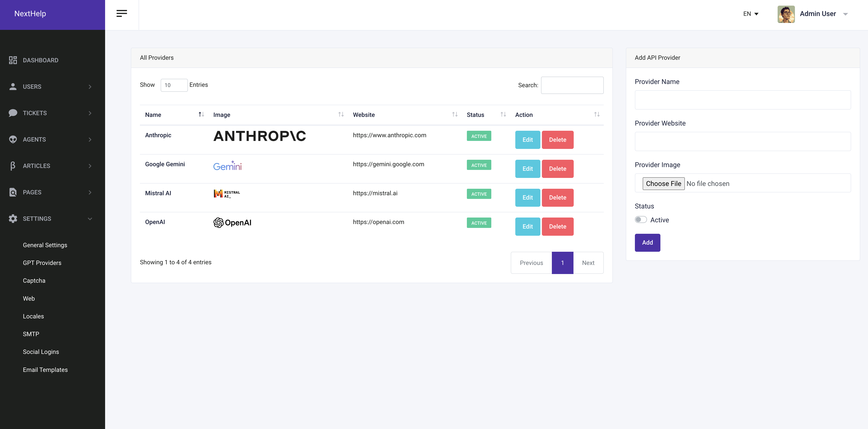Screen dimensions: 868x429
Task: Click https://gemini.google.com website cell
Action: click(389, 164)
